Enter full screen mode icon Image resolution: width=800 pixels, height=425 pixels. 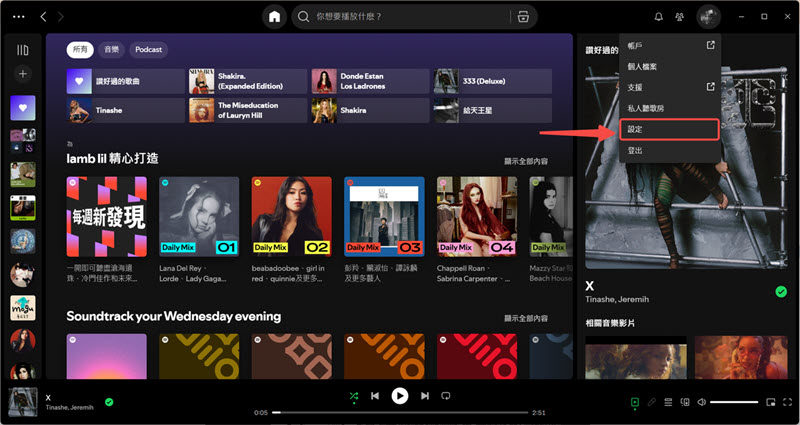pyautogui.click(x=787, y=403)
